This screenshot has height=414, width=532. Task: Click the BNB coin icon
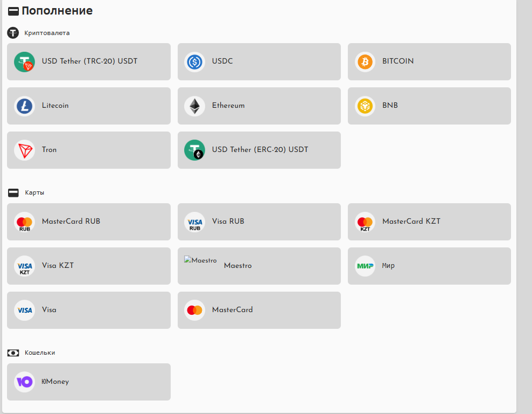tap(365, 106)
